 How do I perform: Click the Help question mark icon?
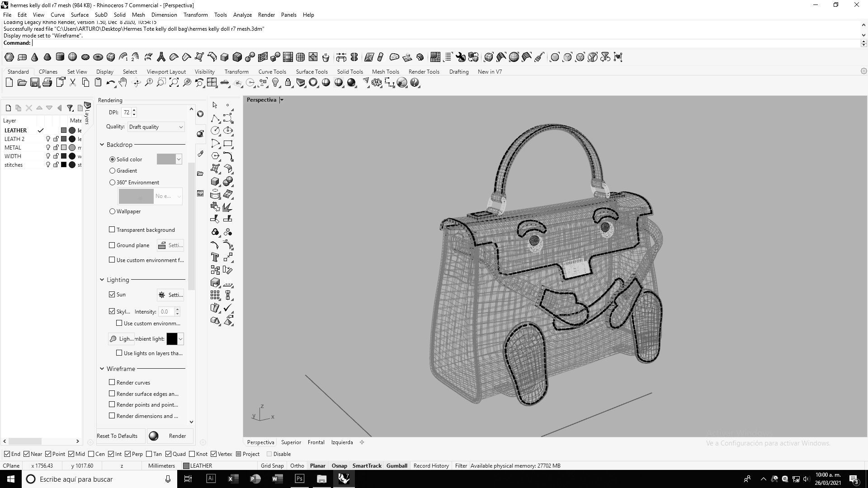[x=415, y=83]
